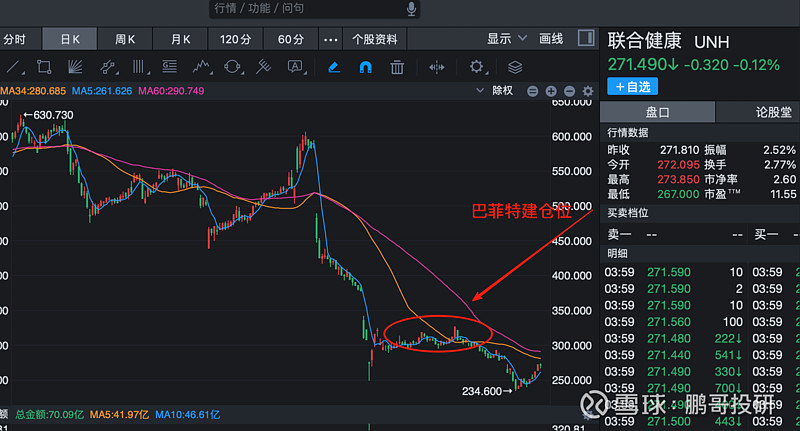Viewport: 800px width, 431px height.
Task: Click the 市盈TTM value 11.55
Action: click(x=783, y=194)
